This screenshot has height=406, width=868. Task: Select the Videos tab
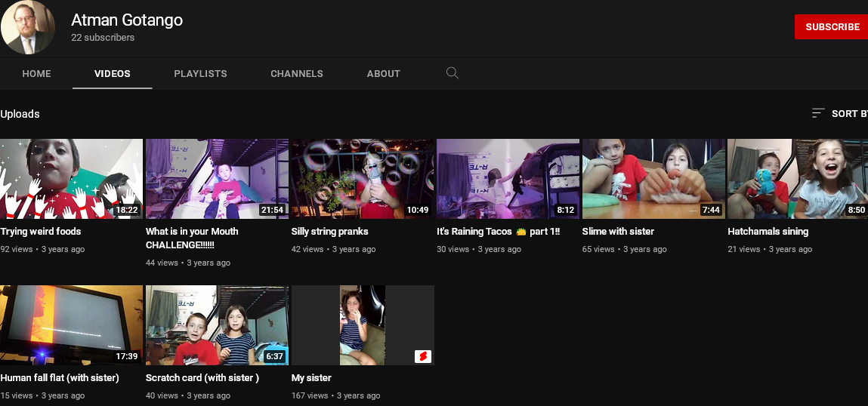pyautogui.click(x=113, y=73)
